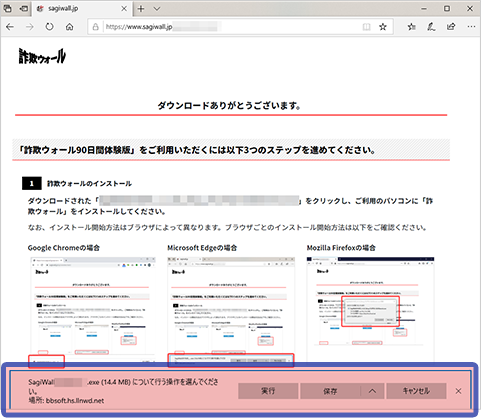Viewport: 481px width, 418px height.
Task: Click the Google Chromeの場合 heading
Action: [x=64, y=248]
